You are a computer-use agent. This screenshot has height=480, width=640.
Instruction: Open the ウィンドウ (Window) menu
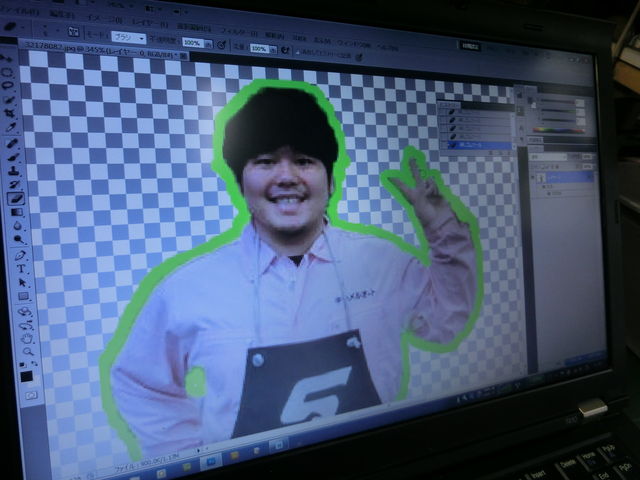click(354, 42)
